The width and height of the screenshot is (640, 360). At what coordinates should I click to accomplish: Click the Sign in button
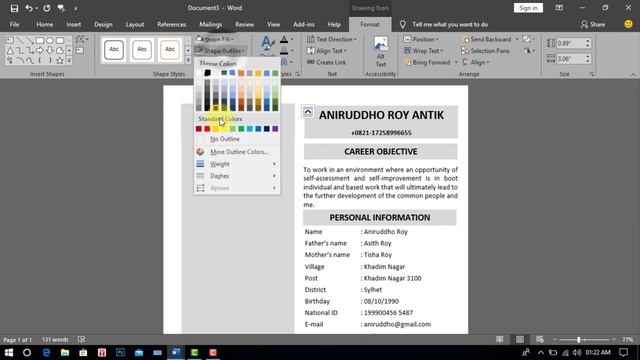click(528, 8)
